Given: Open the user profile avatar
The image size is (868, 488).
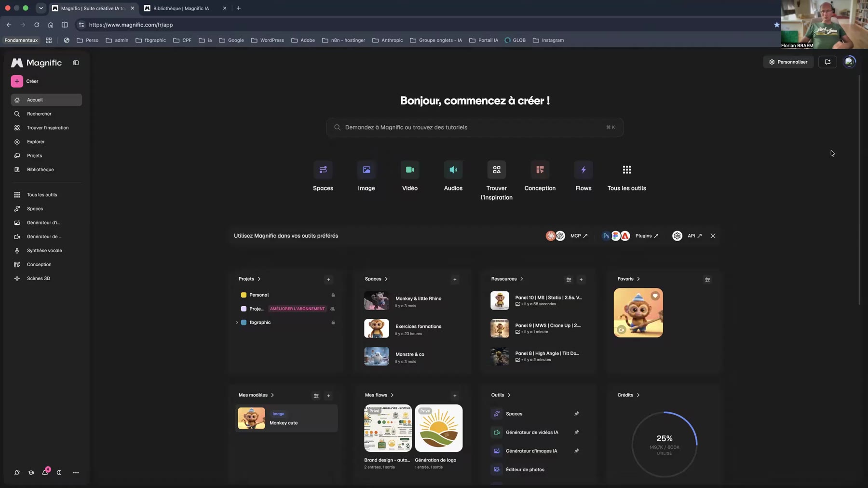Looking at the screenshot, I should point(849,62).
